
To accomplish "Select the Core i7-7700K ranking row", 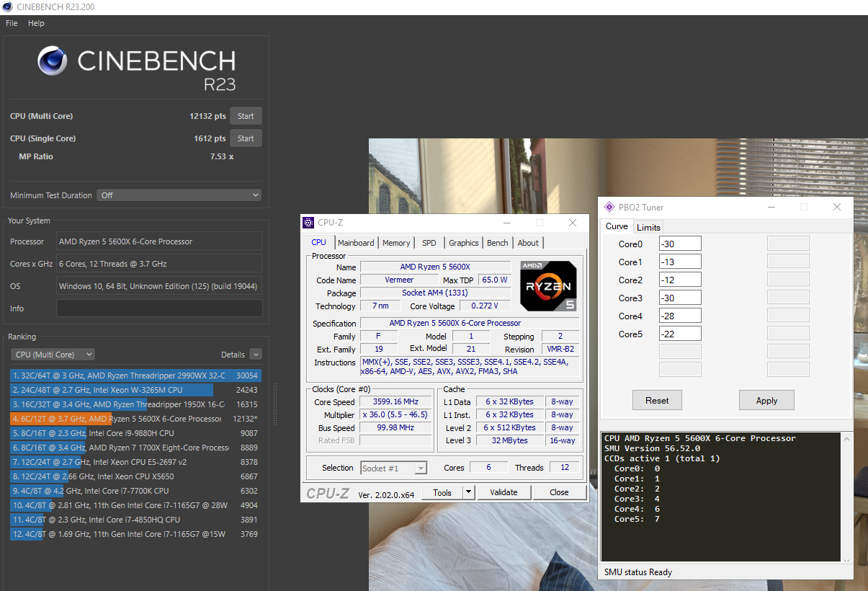I will (135, 491).
